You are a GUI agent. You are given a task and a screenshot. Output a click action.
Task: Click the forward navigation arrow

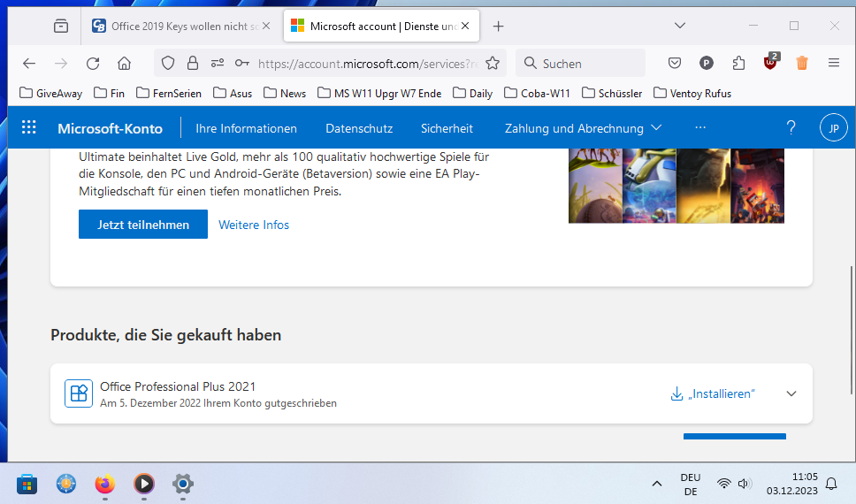61,64
